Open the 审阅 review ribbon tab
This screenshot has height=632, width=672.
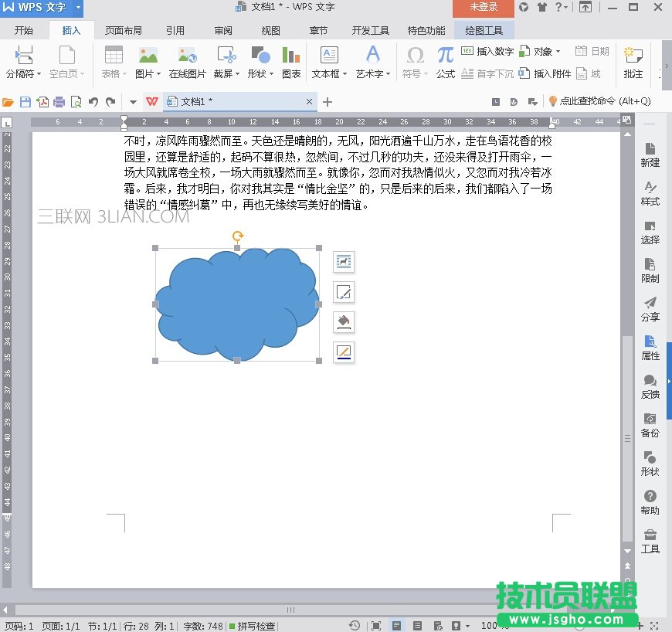(x=223, y=31)
